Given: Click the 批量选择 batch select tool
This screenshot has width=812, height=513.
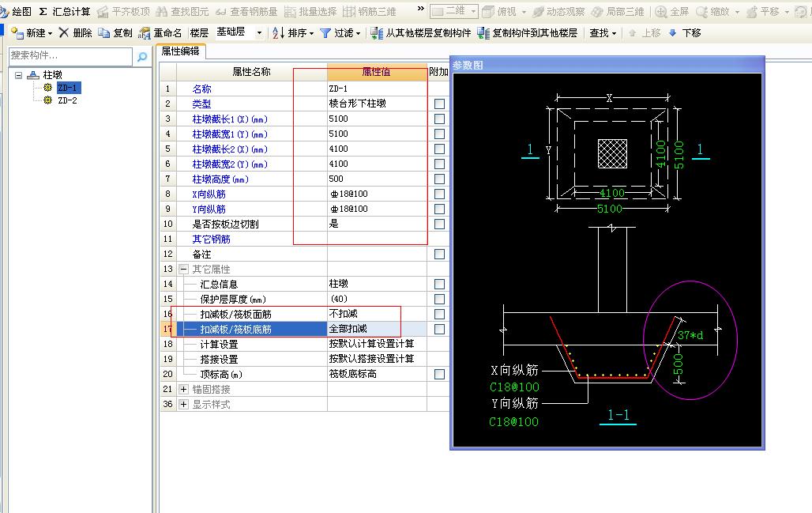Looking at the screenshot, I should point(310,11).
